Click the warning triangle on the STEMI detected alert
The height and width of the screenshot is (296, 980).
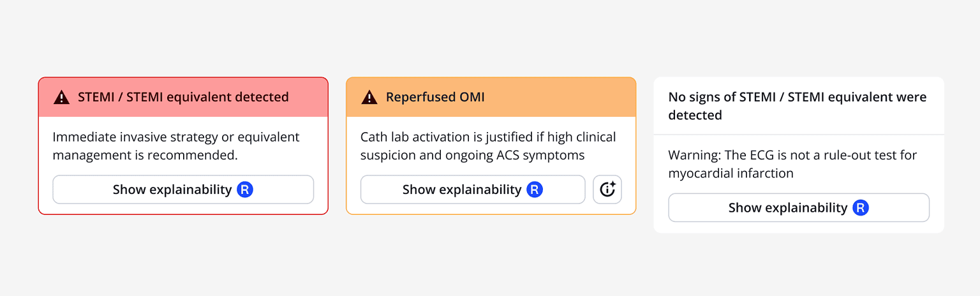tap(61, 98)
